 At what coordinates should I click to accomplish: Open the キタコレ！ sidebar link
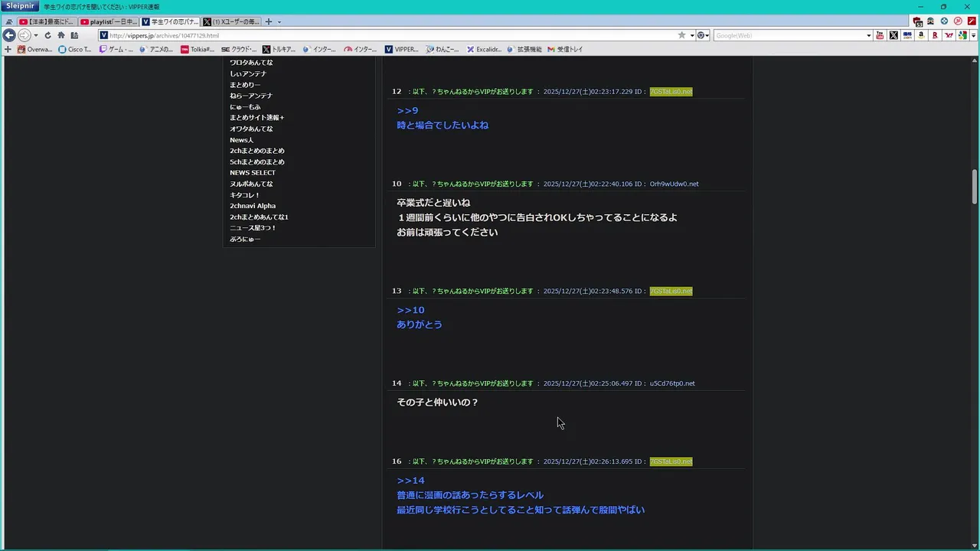coord(245,195)
